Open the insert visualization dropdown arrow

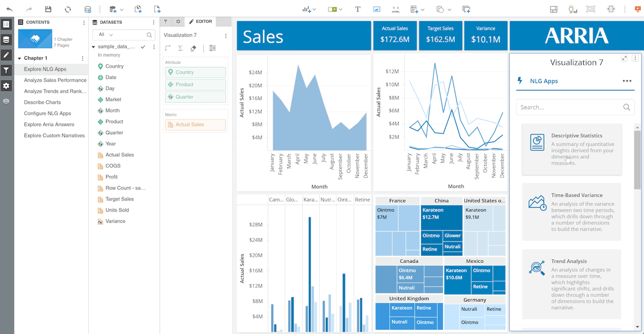(314, 9)
